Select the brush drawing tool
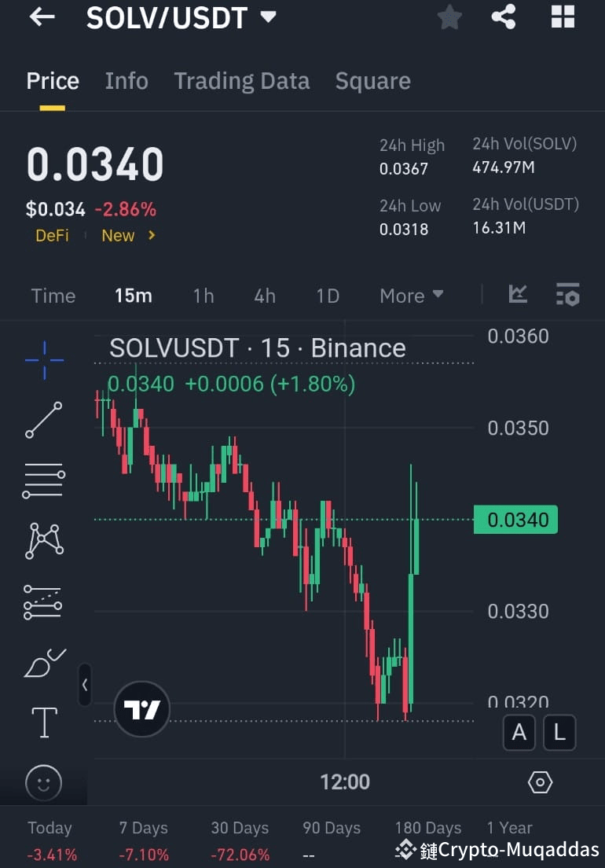The width and height of the screenshot is (605, 868). (43, 662)
